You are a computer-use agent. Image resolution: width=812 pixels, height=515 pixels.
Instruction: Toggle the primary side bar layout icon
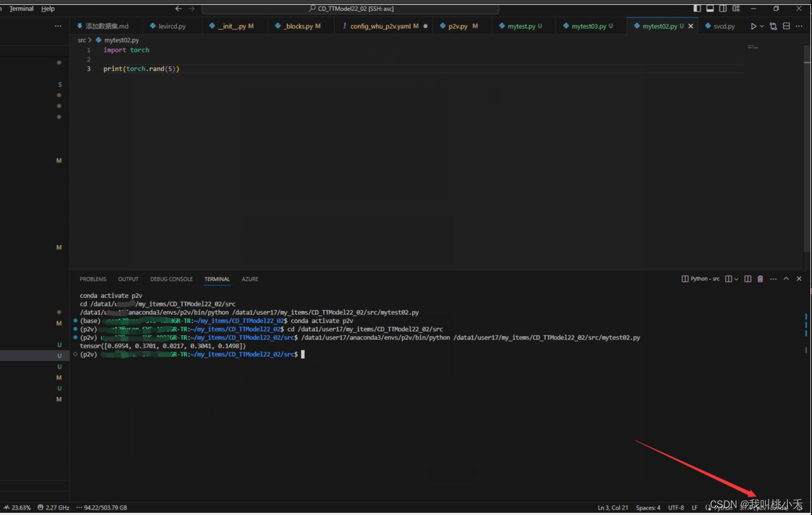pyautogui.click(x=697, y=8)
